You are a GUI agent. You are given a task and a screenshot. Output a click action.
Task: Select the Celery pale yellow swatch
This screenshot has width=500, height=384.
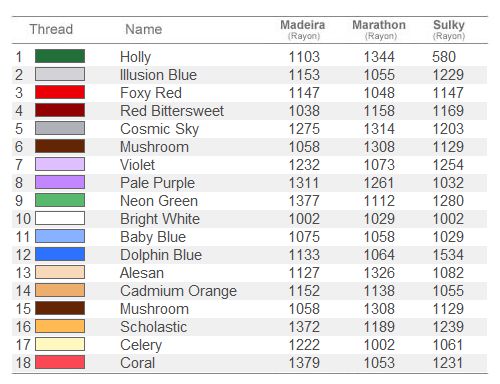(x=60, y=344)
